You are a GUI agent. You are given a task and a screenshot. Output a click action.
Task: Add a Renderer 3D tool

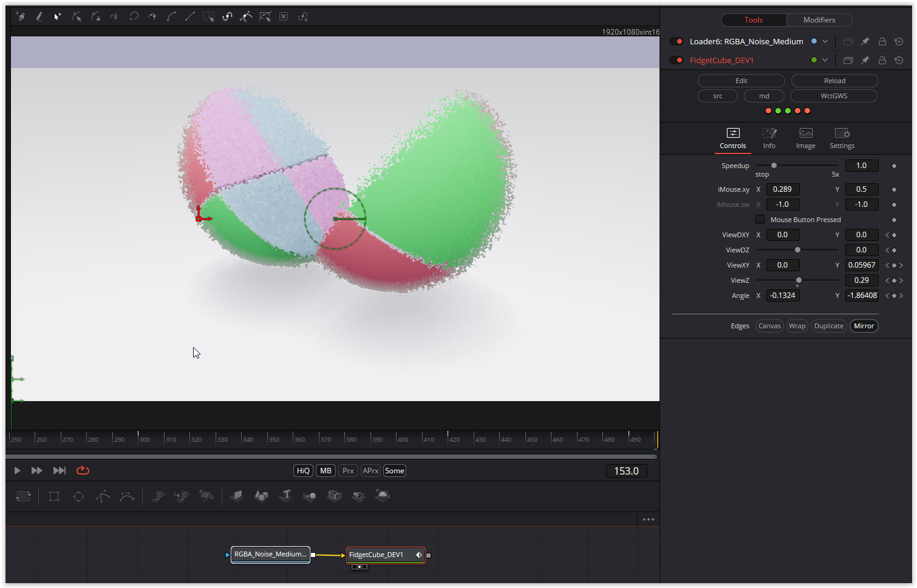[x=383, y=496]
